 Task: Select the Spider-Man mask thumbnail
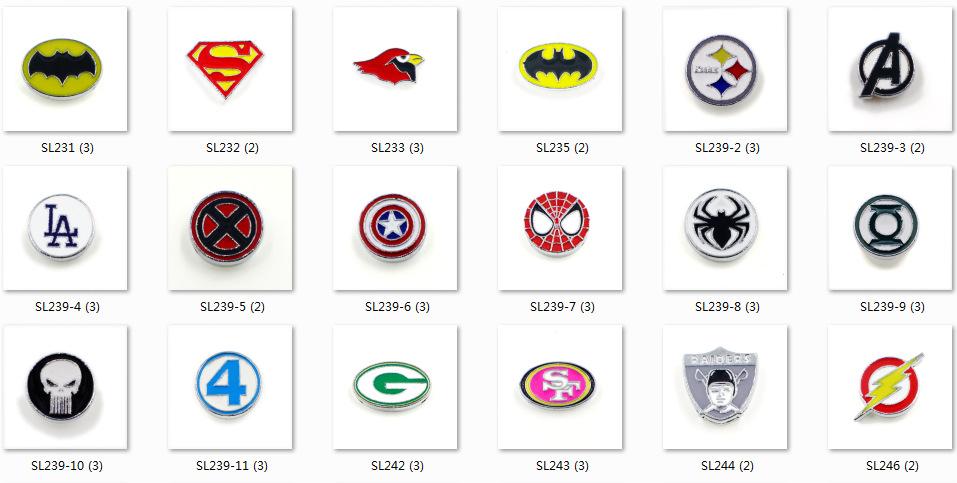click(560, 228)
